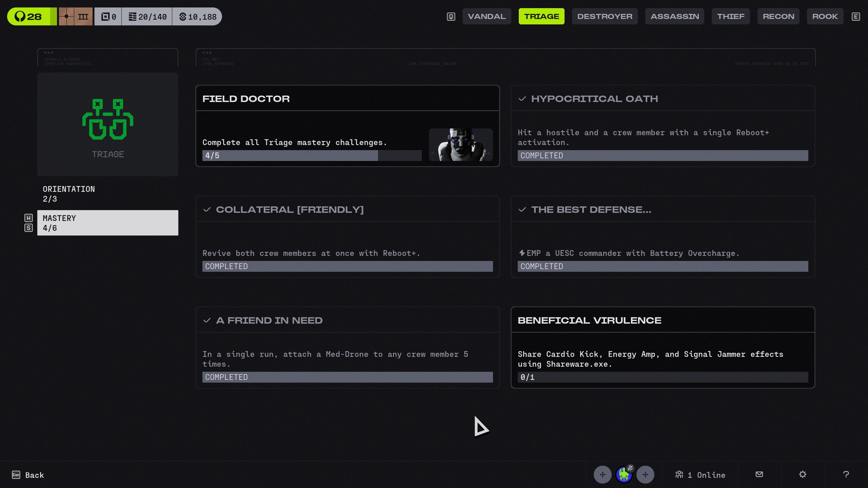Click the Field Doctor 4/5 progress bar
Viewport: 868px width, 488px height.
(x=312, y=156)
